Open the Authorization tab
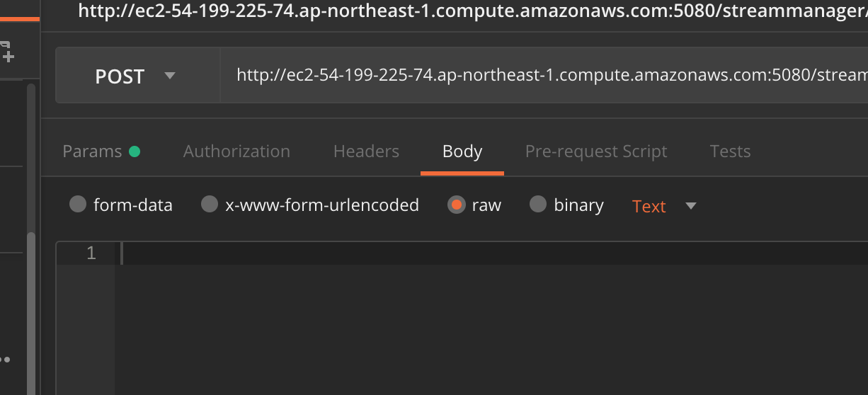 click(236, 151)
